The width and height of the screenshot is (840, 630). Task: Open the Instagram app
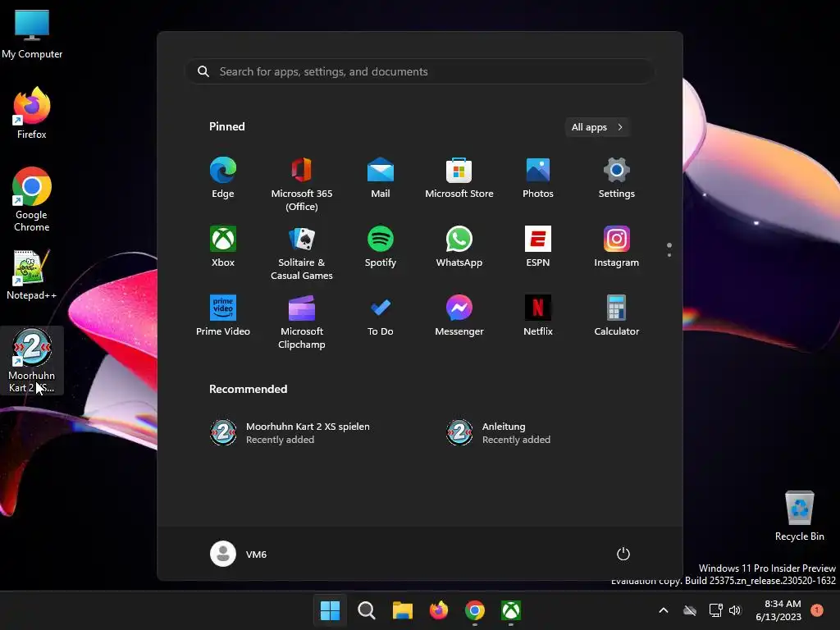click(x=617, y=246)
